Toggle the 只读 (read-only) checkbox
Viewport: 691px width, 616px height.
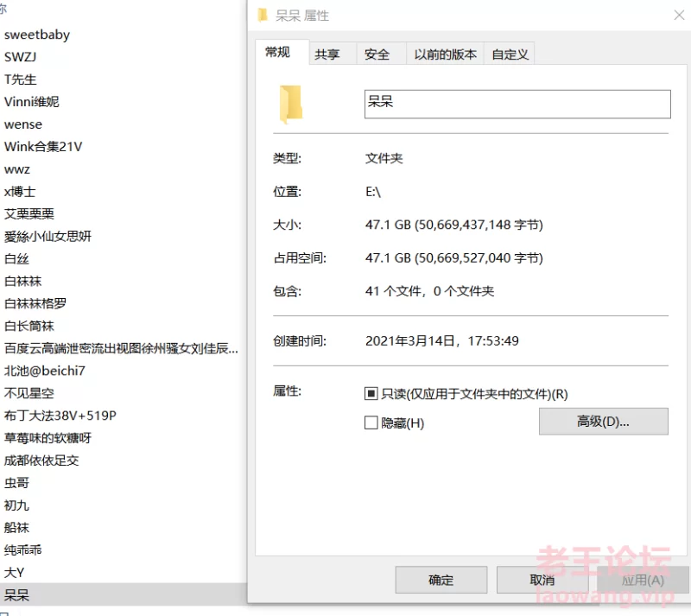(371, 393)
